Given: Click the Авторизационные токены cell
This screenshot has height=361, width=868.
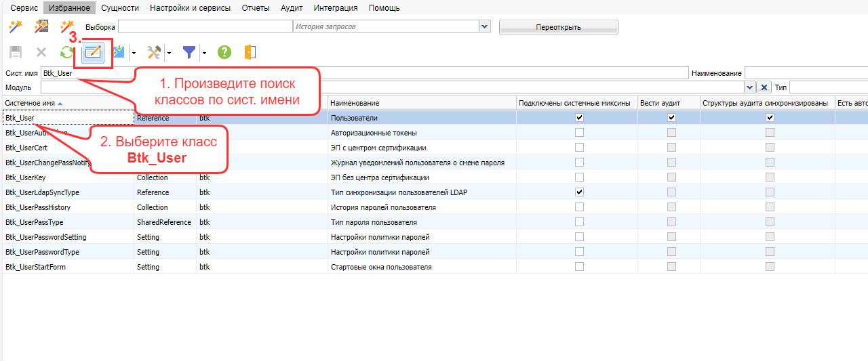Looking at the screenshot, I should (422, 133).
